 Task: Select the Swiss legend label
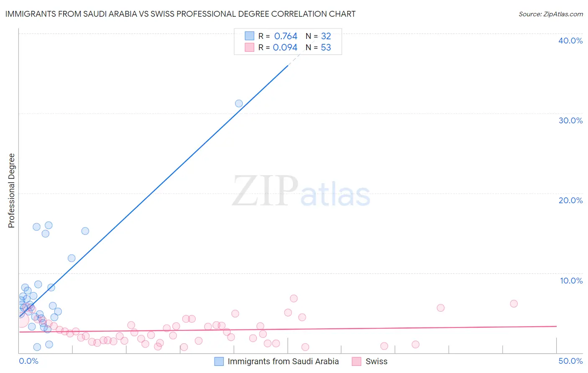[376, 361]
